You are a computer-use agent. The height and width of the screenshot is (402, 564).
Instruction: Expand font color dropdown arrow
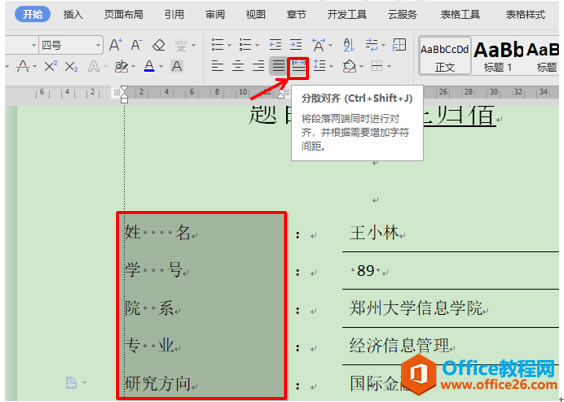[x=161, y=67]
